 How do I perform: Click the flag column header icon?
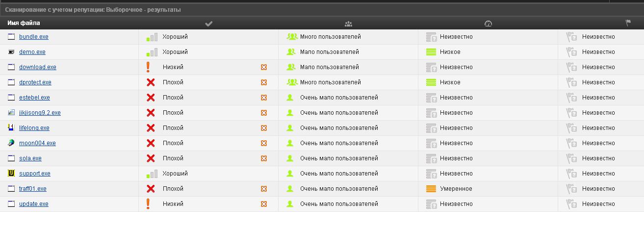pyautogui.click(x=628, y=23)
